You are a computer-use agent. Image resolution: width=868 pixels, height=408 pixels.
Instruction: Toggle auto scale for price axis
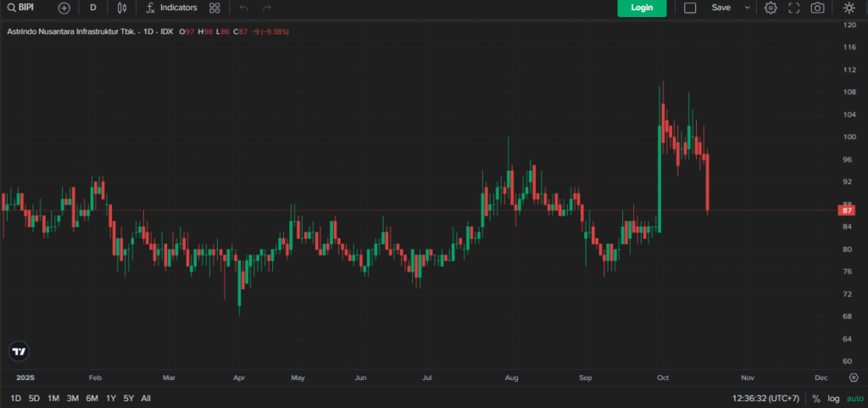pyautogui.click(x=854, y=398)
